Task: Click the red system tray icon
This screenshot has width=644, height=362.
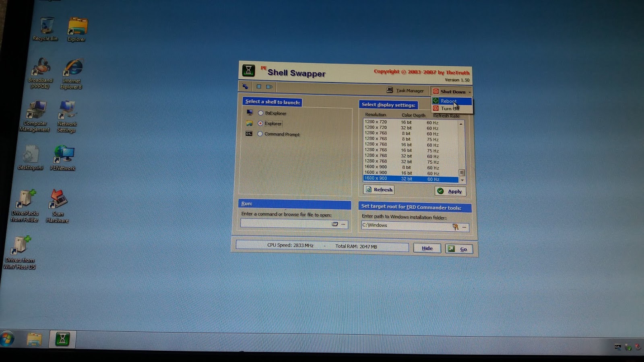Action: pyautogui.click(x=638, y=347)
